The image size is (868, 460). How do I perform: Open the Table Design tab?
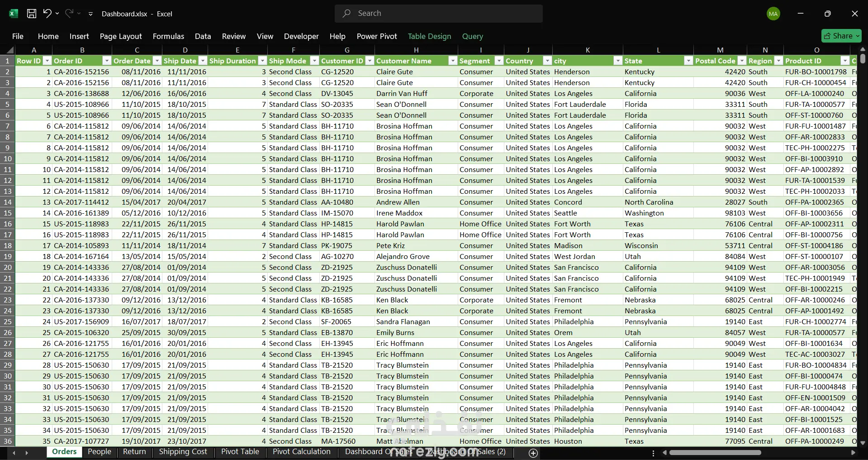click(x=429, y=36)
